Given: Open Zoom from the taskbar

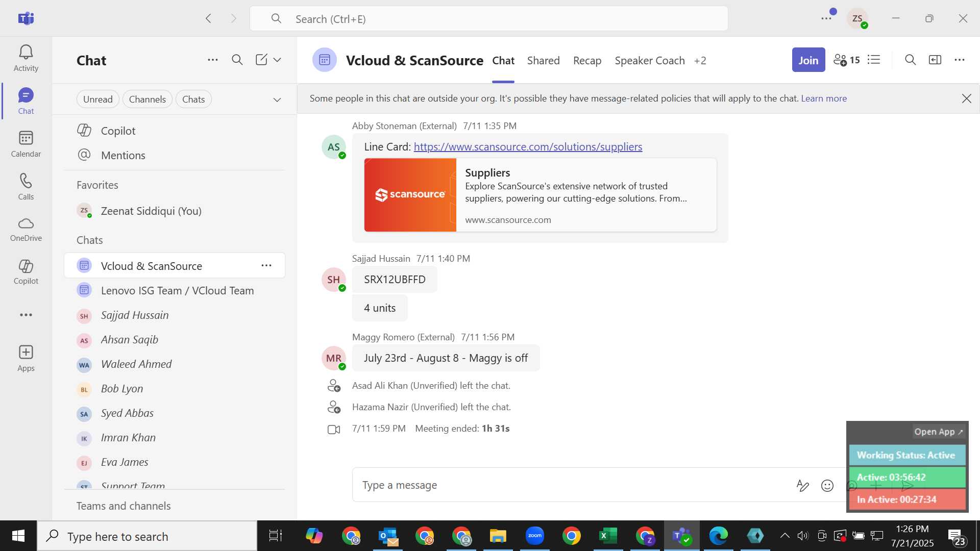Looking at the screenshot, I should (x=534, y=536).
